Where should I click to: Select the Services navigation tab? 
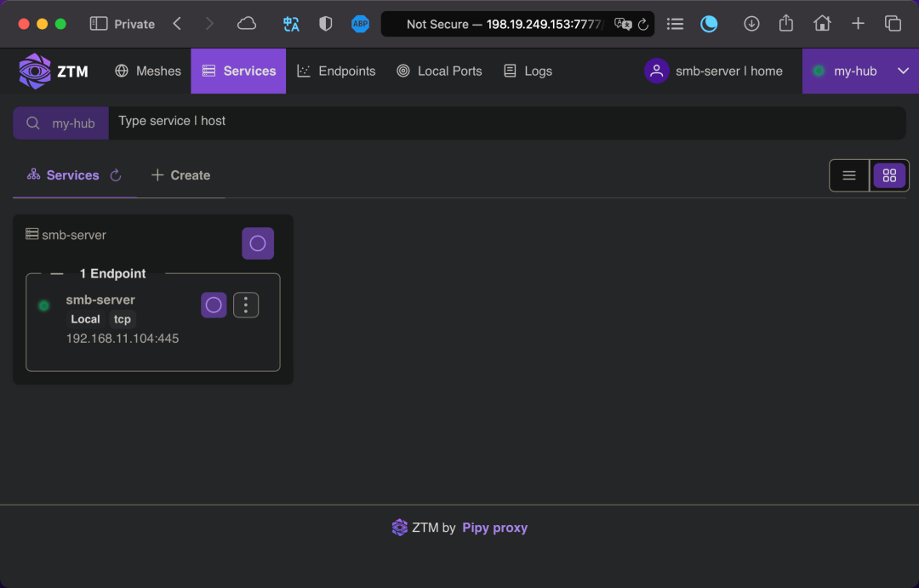[x=238, y=71]
